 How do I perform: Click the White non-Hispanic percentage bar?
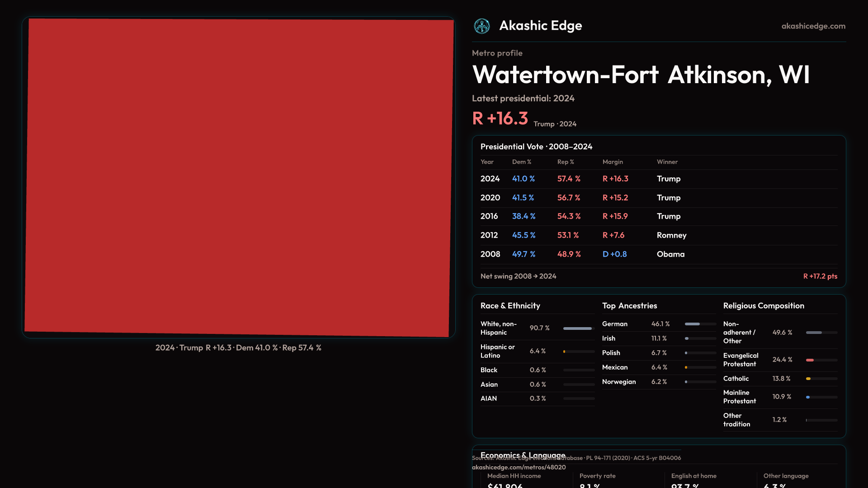tap(578, 328)
